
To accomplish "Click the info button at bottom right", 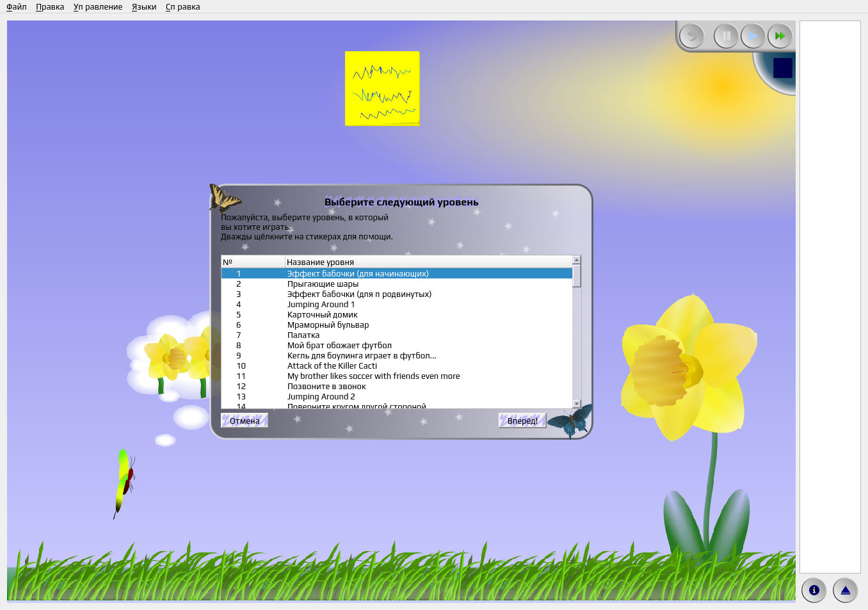I will click(814, 590).
